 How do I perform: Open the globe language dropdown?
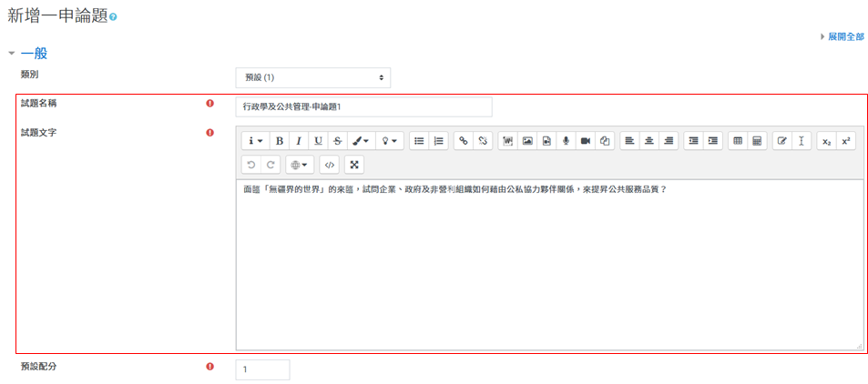300,165
